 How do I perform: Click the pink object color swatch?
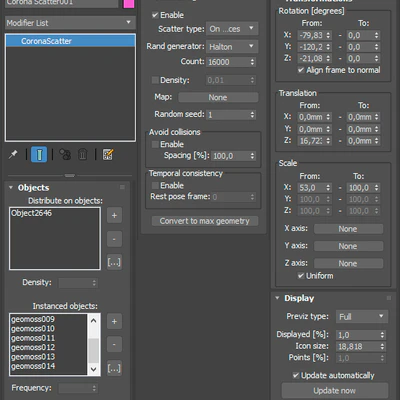point(129,4)
